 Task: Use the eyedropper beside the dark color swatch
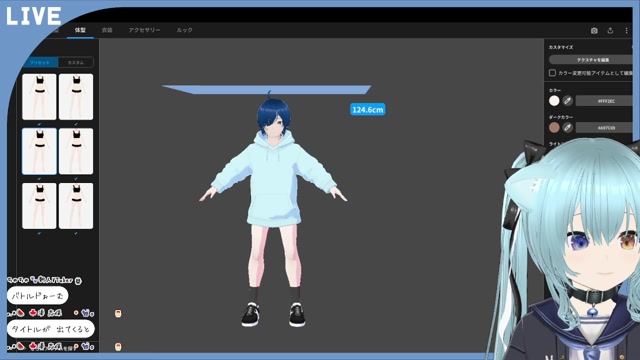click(x=567, y=128)
